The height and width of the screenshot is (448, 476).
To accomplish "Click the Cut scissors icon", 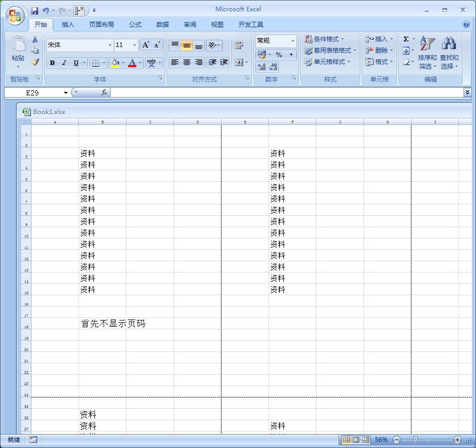I will (x=35, y=39).
